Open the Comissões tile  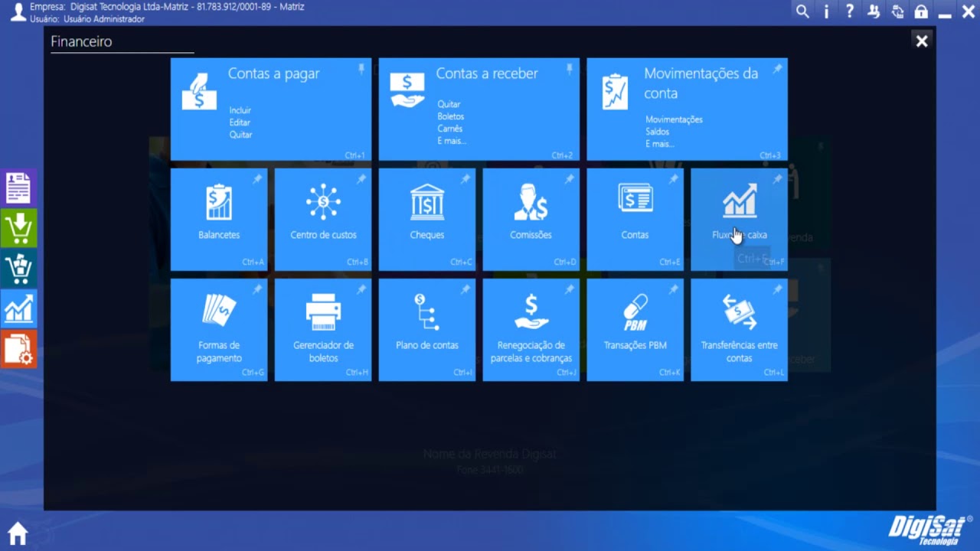[x=531, y=220]
